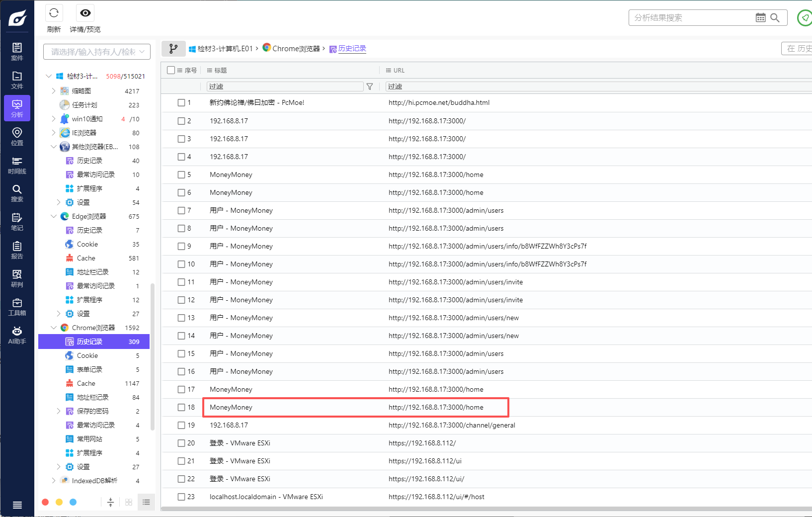The height and width of the screenshot is (517, 812).
Task: Collapse the Chrome浏览器 tree node
Action: [x=54, y=328]
